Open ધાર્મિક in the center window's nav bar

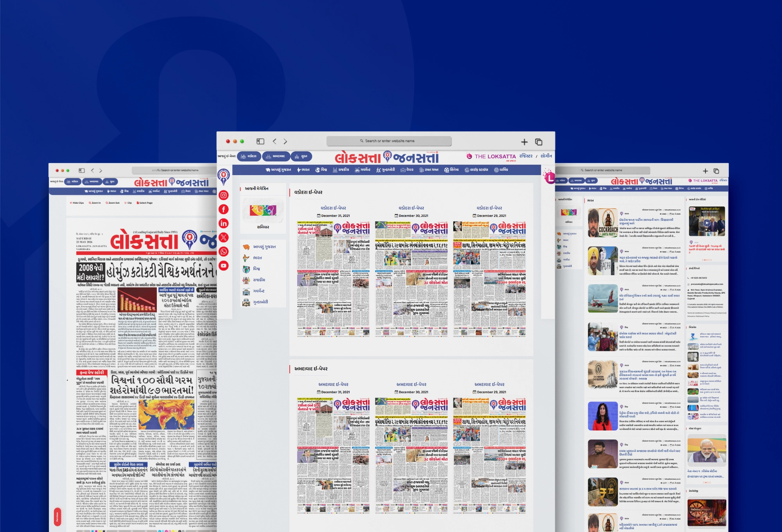point(501,170)
